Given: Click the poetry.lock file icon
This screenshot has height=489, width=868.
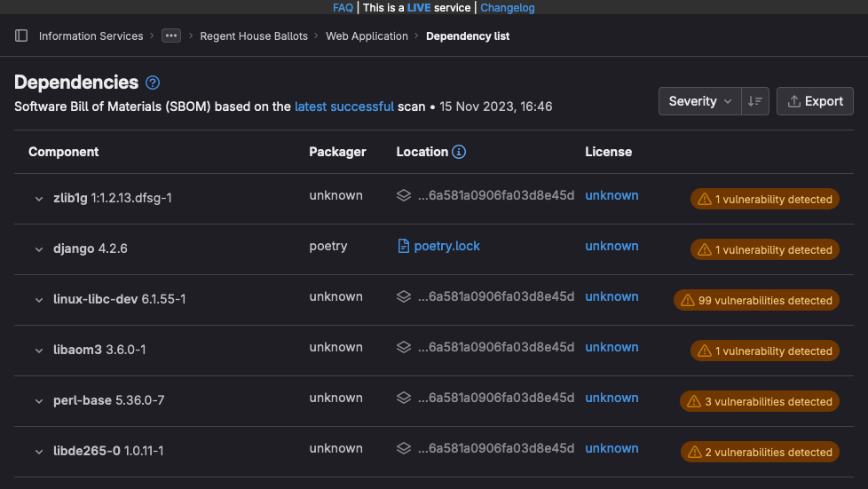Looking at the screenshot, I should click(x=404, y=246).
